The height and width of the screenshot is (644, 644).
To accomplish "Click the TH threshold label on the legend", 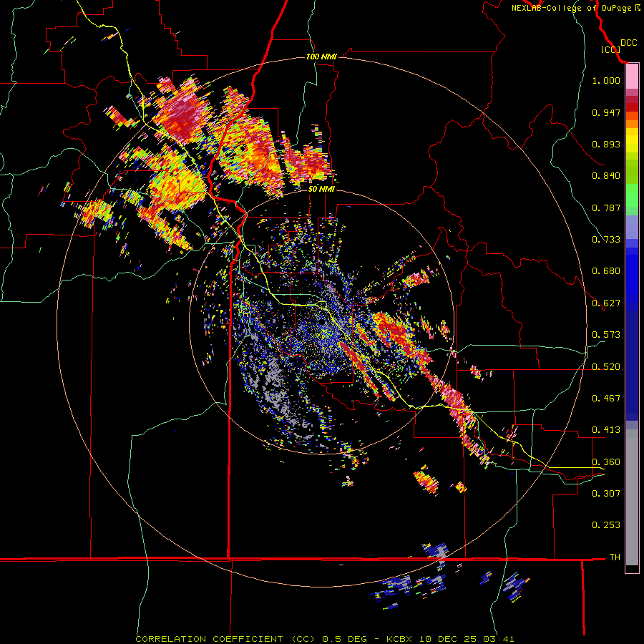I will pos(615,557).
